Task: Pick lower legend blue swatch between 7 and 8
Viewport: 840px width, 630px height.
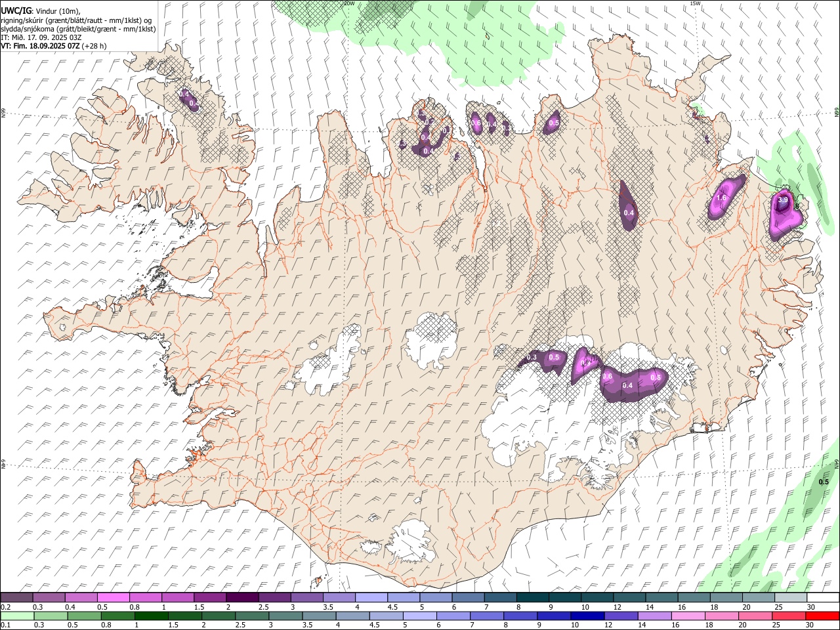Action: coord(487,616)
